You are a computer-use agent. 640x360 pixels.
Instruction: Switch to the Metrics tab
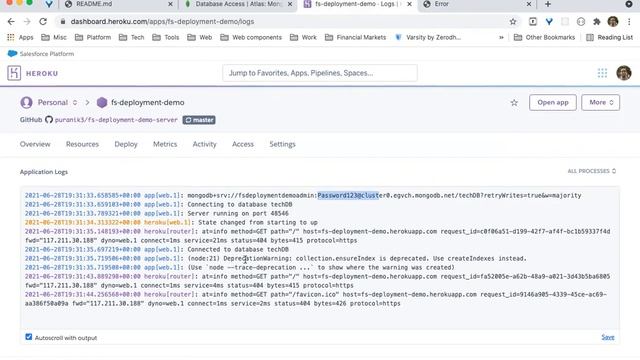point(165,144)
